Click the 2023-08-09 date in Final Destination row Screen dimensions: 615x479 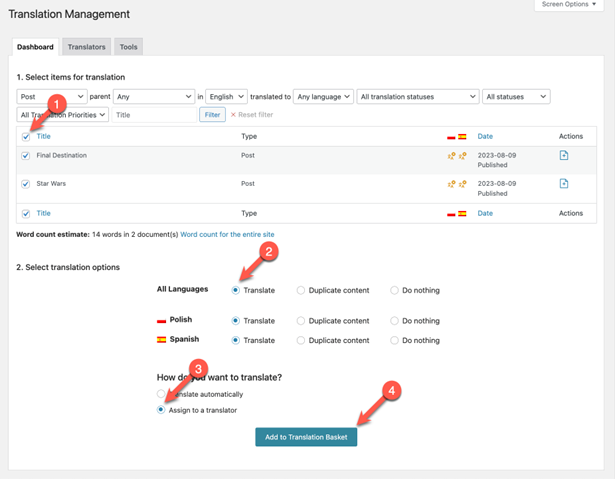coord(497,155)
